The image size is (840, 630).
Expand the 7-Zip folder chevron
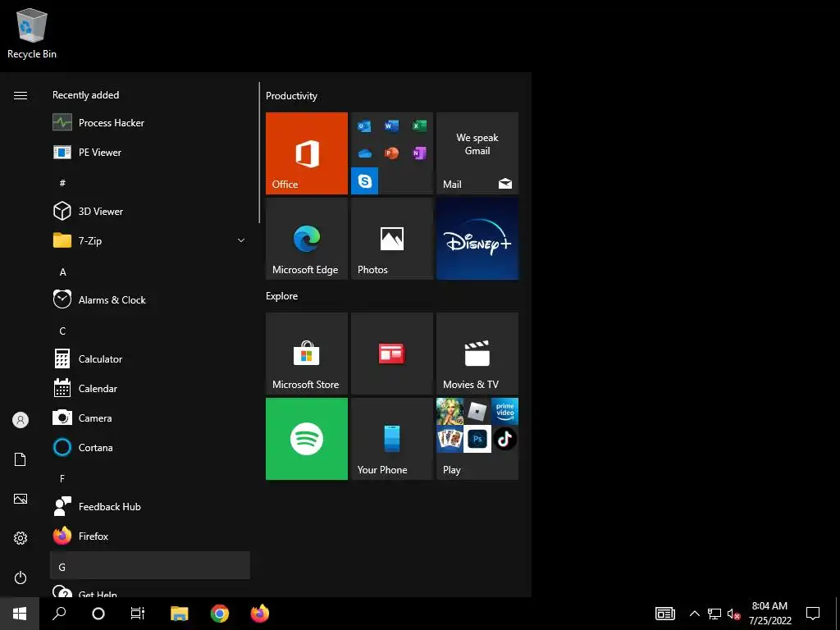pos(241,240)
